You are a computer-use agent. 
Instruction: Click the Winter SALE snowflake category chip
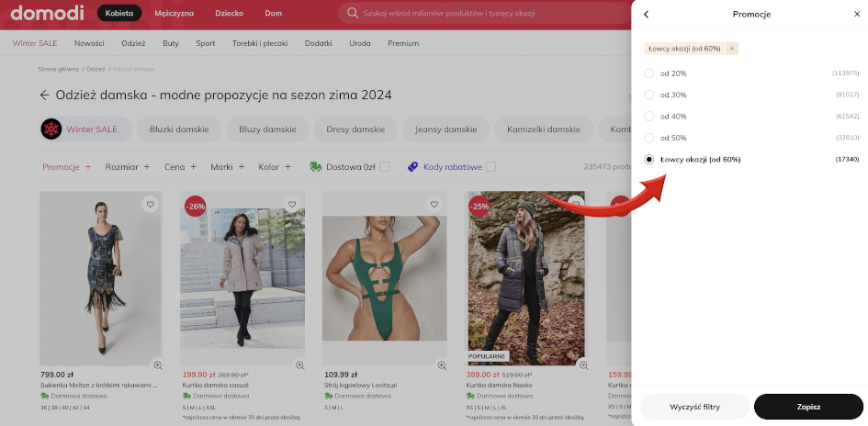pyautogui.click(x=85, y=129)
